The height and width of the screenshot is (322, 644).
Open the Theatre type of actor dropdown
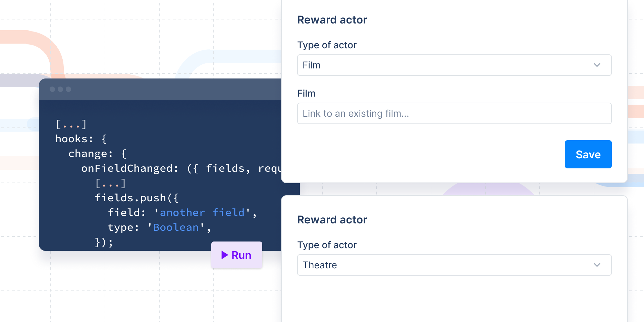point(454,265)
